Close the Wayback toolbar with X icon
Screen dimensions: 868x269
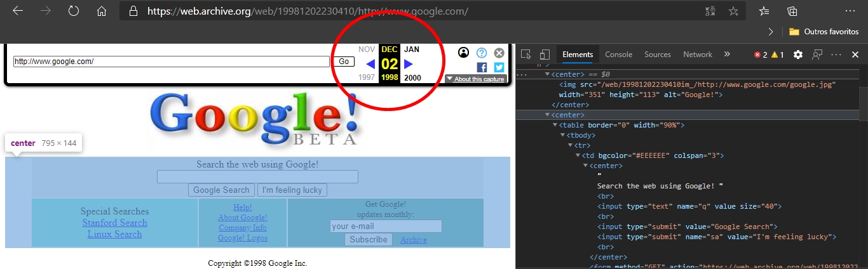pos(499,53)
